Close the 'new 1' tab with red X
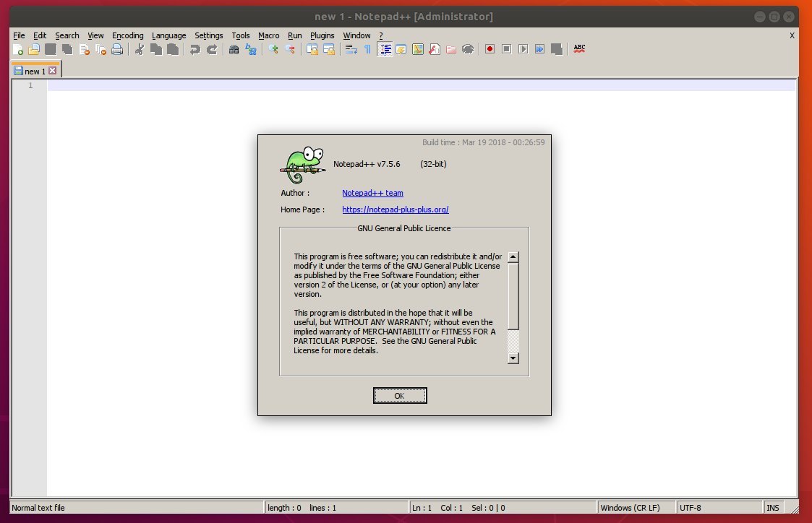Screen dimensions: 812x523 pyautogui.click(x=52, y=70)
